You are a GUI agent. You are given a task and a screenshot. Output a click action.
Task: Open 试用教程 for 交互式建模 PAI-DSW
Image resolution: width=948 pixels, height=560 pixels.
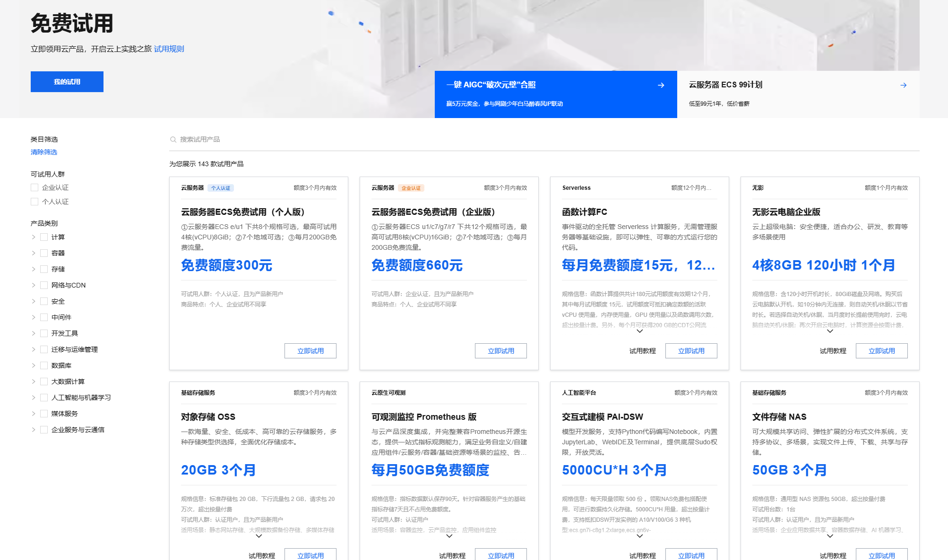pos(643,556)
